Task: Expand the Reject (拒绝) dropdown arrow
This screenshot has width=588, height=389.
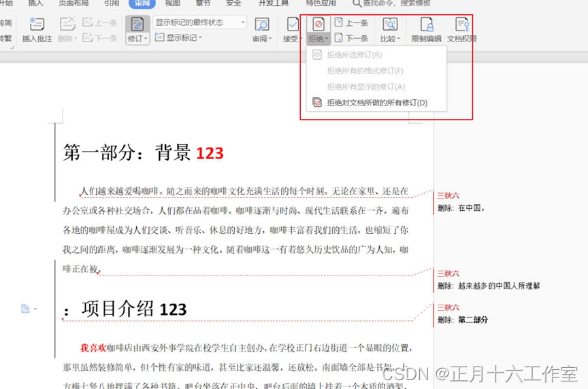Action: tap(327, 39)
